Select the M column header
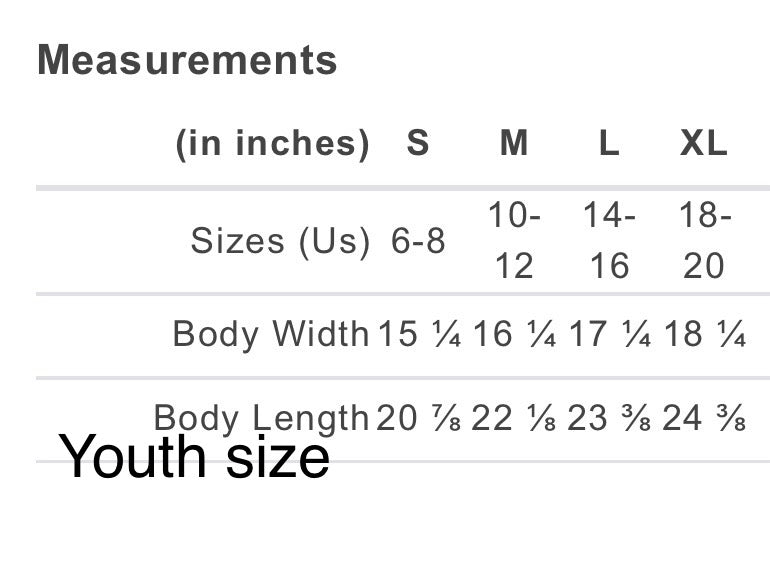Screen dimensions: 770x567 pos(514,144)
